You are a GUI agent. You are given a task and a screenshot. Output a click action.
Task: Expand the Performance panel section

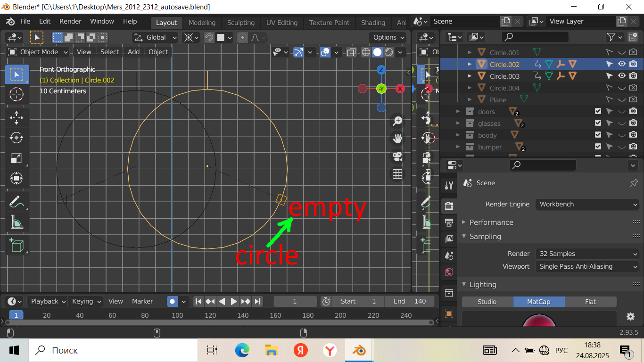[x=491, y=222]
